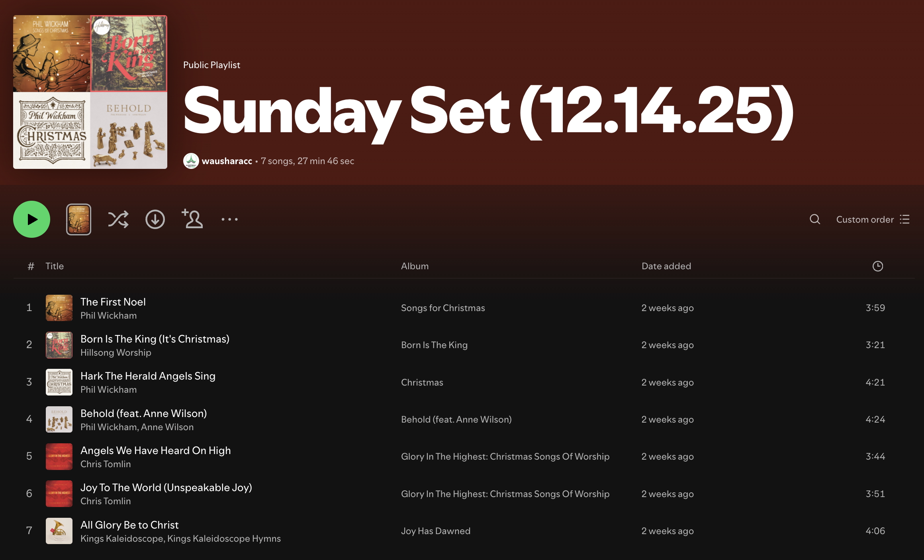
Task: Open the Songs for Christmas album link
Action: [x=442, y=308]
